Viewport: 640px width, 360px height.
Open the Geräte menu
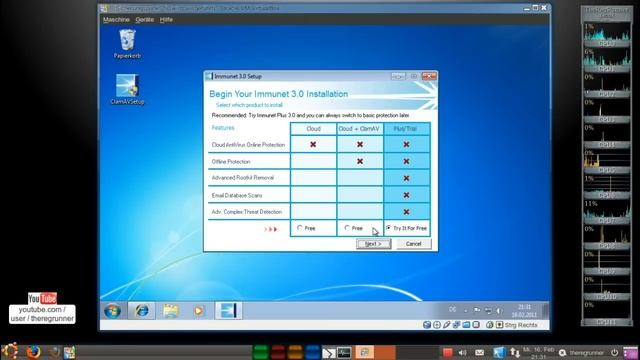(x=144, y=20)
